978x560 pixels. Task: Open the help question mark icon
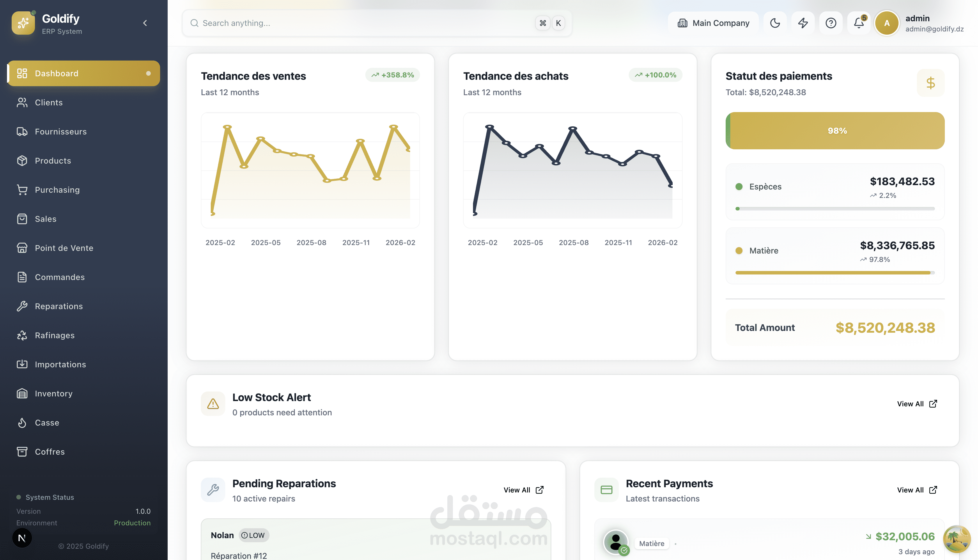(831, 23)
